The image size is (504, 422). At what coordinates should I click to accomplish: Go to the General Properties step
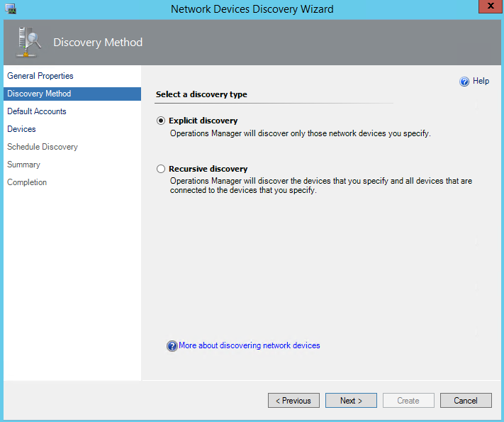pos(40,76)
